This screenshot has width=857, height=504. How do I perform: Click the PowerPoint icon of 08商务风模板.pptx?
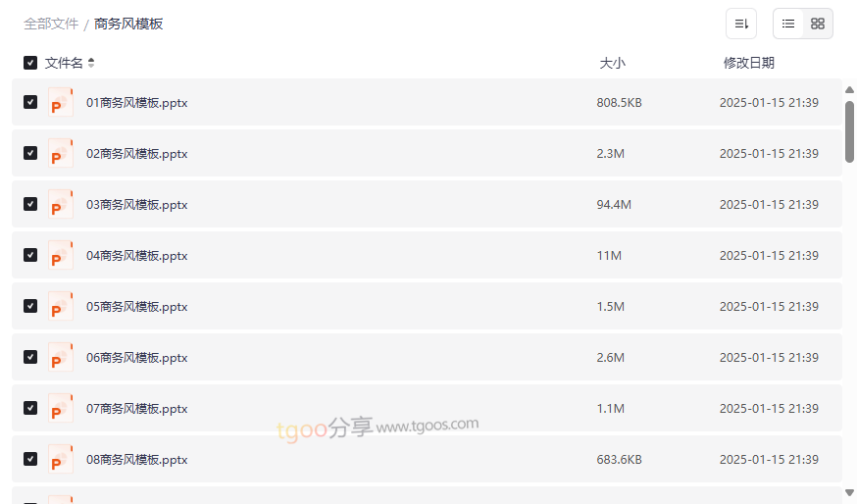coord(61,460)
